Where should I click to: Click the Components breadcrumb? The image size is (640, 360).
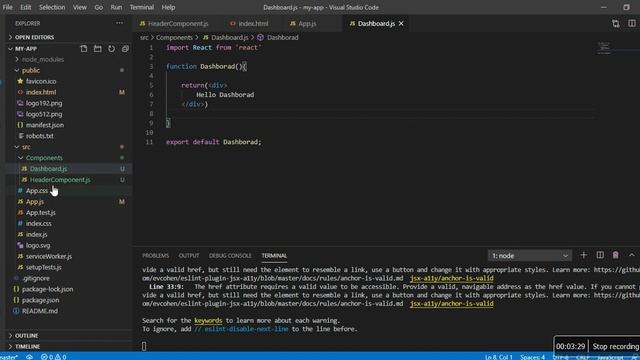pyautogui.click(x=174, y=38)
